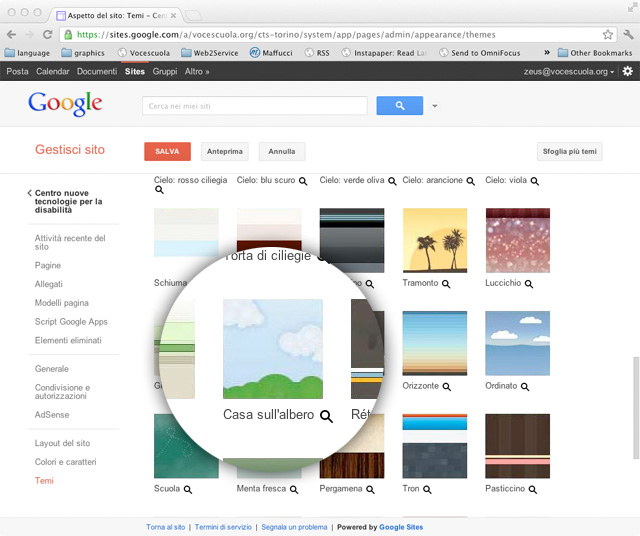The width and height of the screenshot is (640, 536).
Task: Open the Segnala un problema link
Action: click(295, 527)
